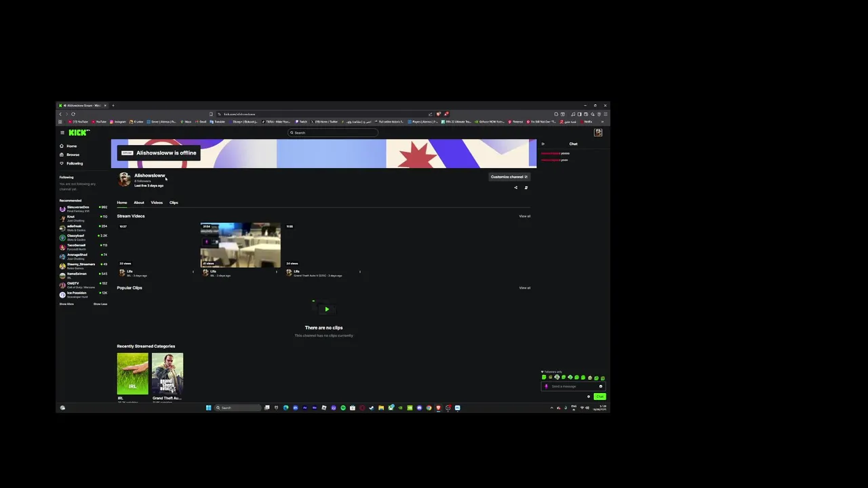Select AverageShad in Recommended list
This screenshot has height=488, width=868.
(x=83, y=256)
